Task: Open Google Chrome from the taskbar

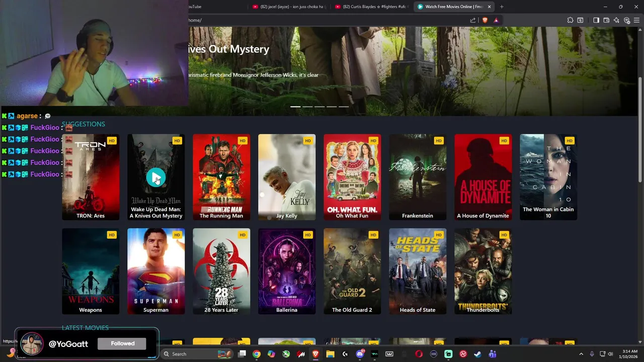Action: 257,354
